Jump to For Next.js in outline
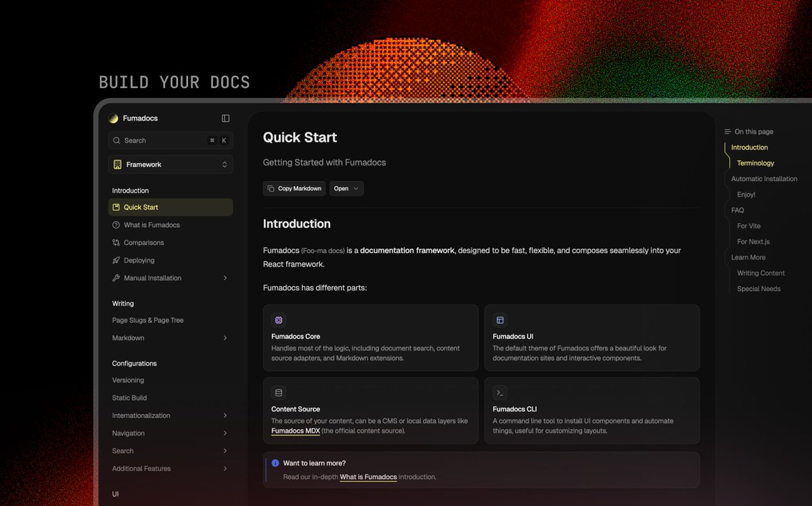This screenshot has height=506, width=812. pyautogui.click(x=754, y=241)
